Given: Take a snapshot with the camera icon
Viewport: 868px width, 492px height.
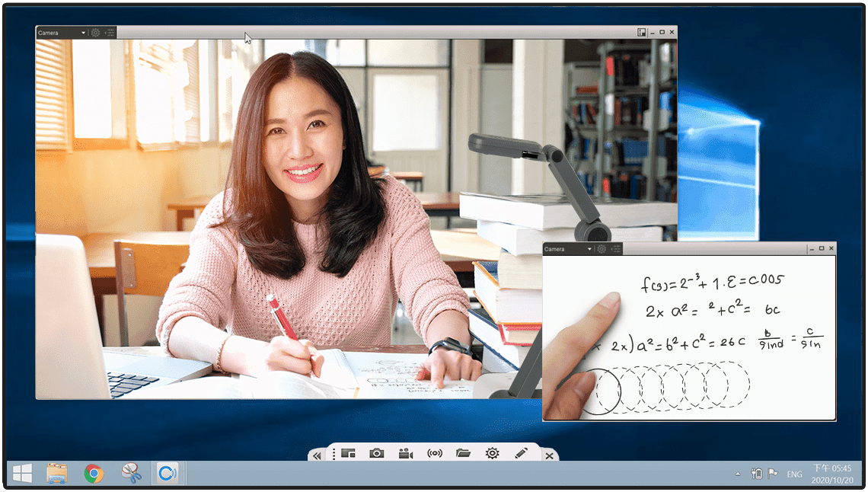Looking at the screenshot, I should click(376, 454).
